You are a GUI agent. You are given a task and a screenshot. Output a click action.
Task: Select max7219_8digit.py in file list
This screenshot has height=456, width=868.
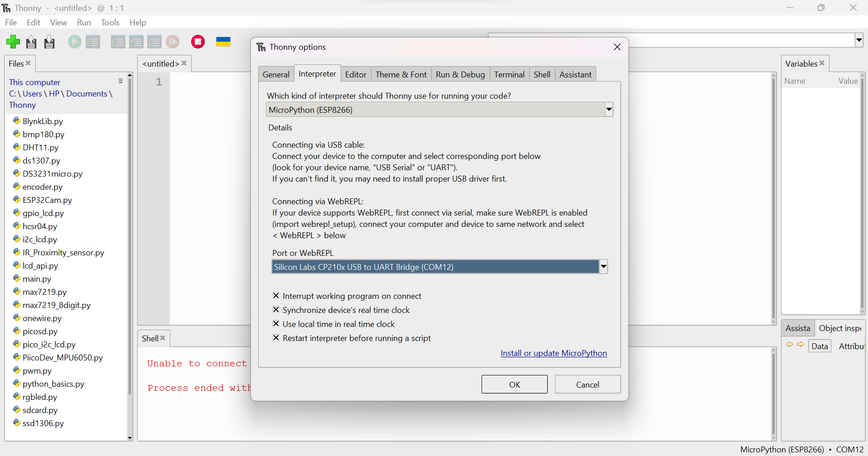(x=57, y=305)
